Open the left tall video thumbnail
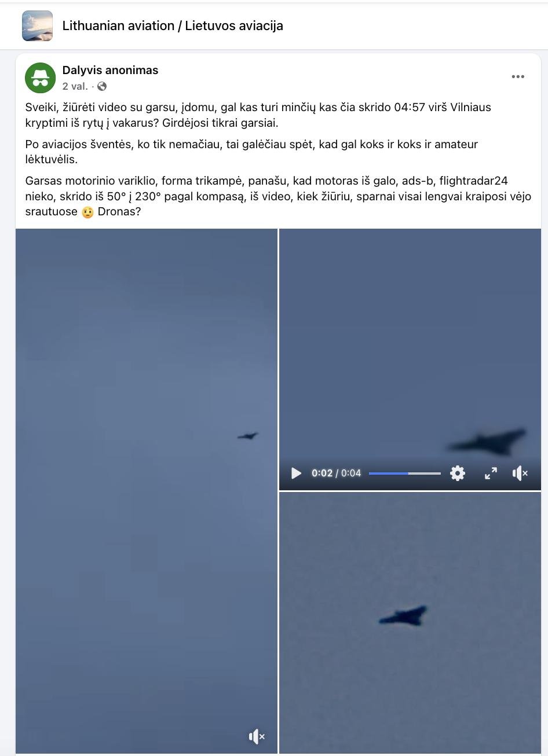This screenshot has height=756, width=548. click(147, 491)
